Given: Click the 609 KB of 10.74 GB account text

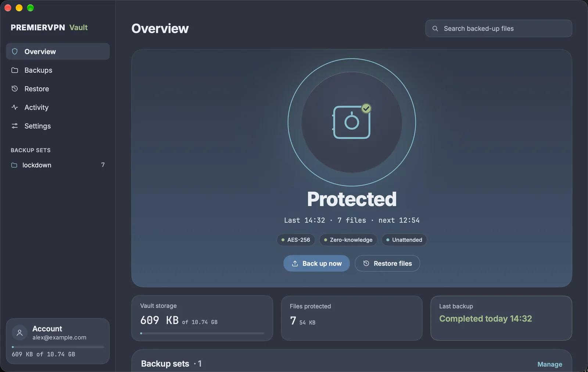Looking at the screenshot, I should coord(43,354).
